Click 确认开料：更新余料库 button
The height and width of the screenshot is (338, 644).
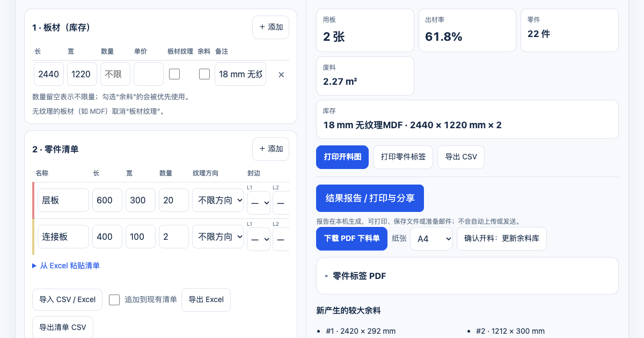tap(502, 239)
